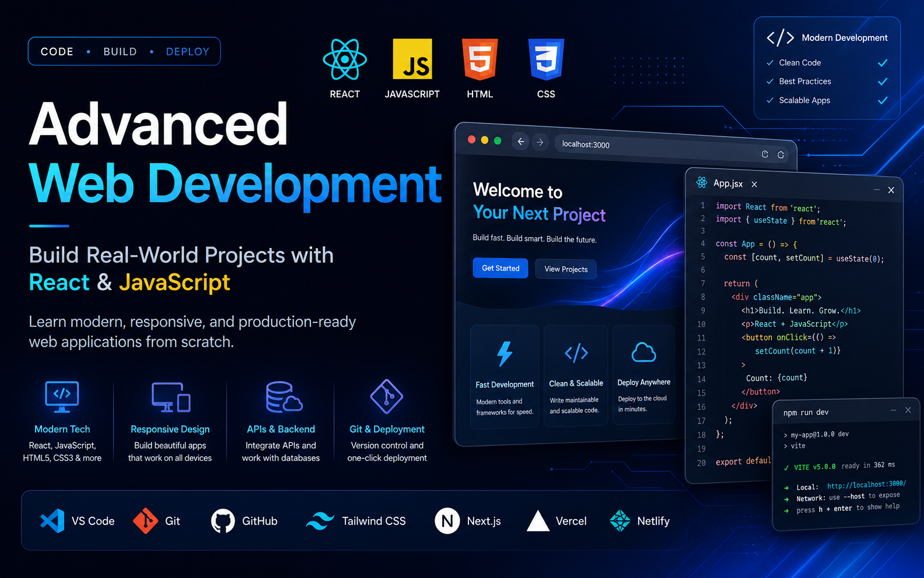Image resolution: width=924 pixels, height=578 pixels.
Task: Switch to the App.jsx editor tab
Action: pyautogui.click(x=728, y=184)
